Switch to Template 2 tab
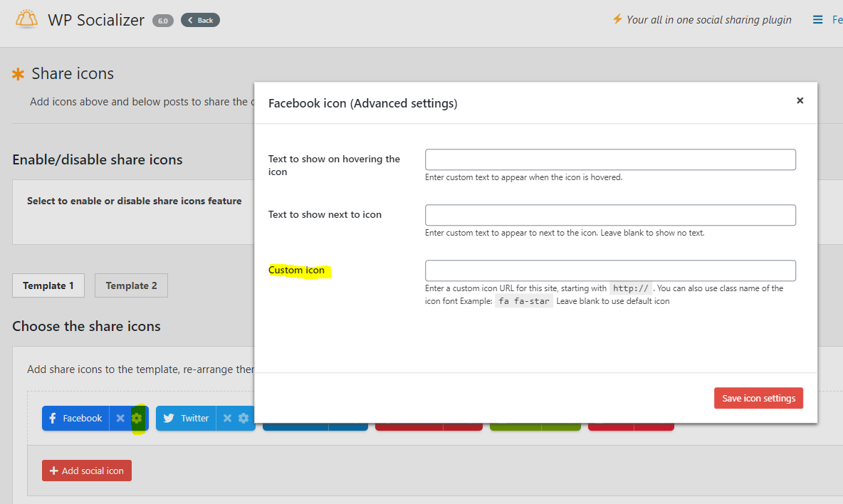 click(131, 285)
